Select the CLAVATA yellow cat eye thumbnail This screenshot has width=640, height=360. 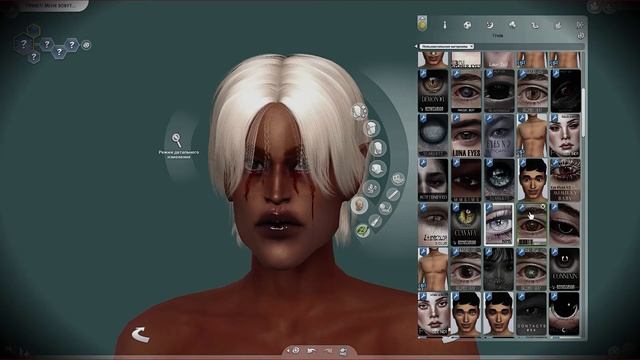[466, 224]
